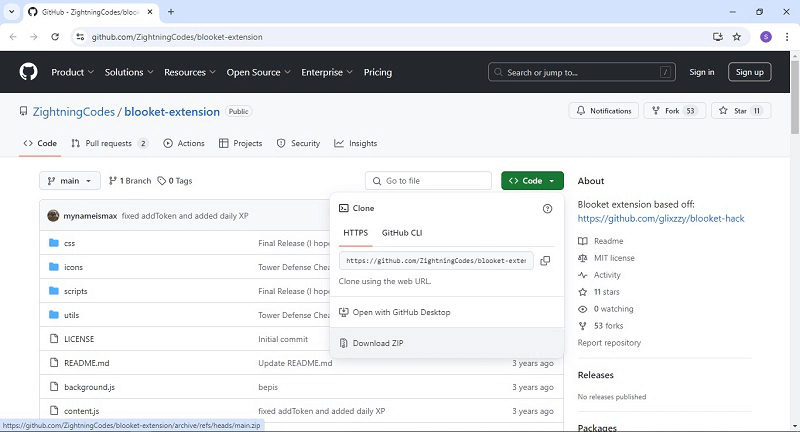Star the repository with Star button

(x=741, y=111)
